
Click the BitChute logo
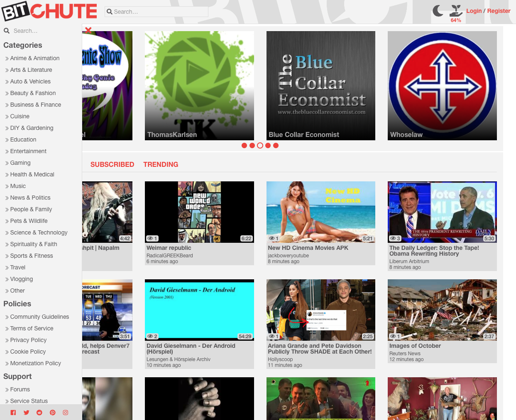coord(49,11)
